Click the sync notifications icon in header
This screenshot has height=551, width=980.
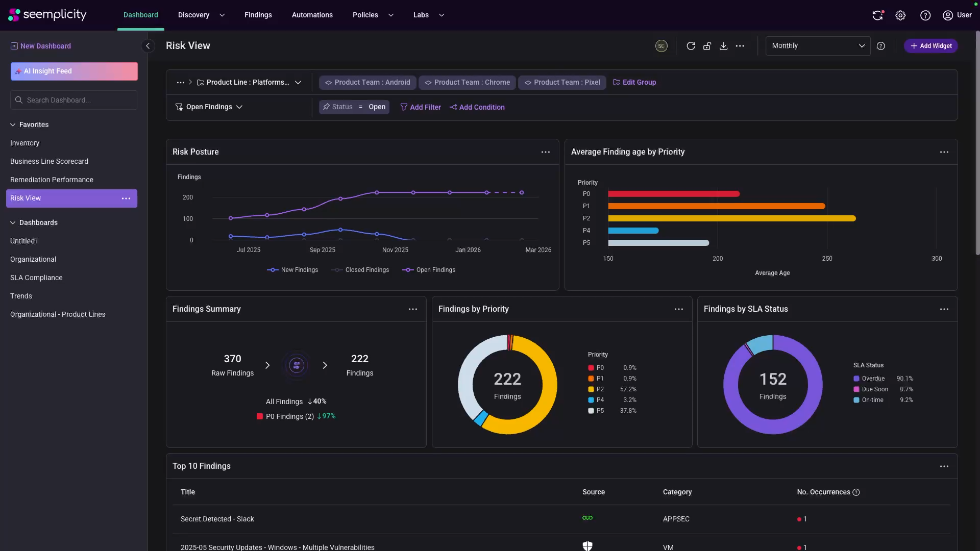[877, 15]
